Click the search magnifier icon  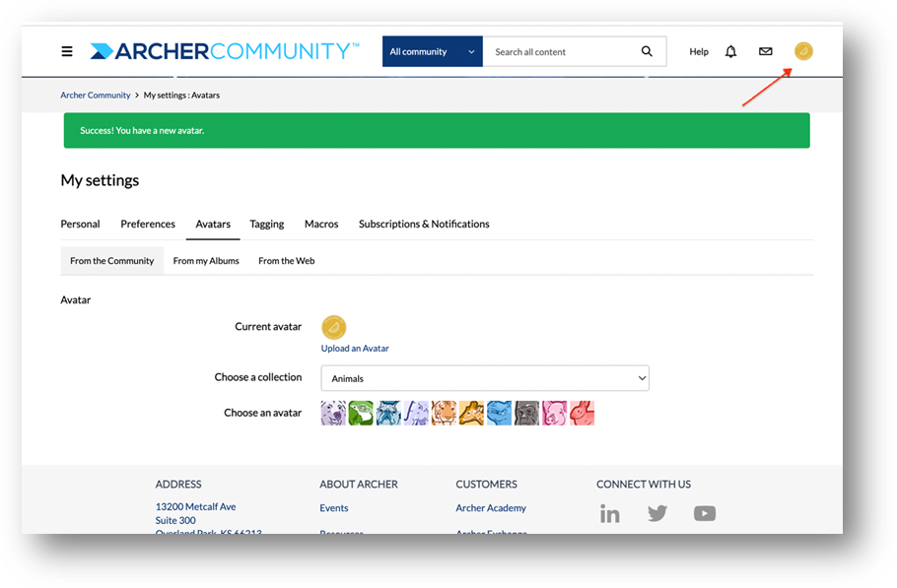click(x=647, y=51)
